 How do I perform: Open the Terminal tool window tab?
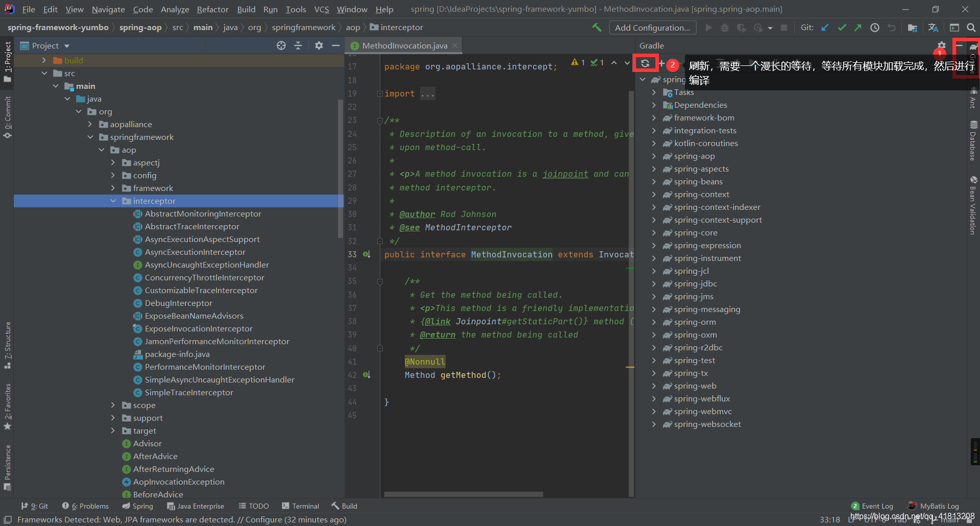coord(300,506)
